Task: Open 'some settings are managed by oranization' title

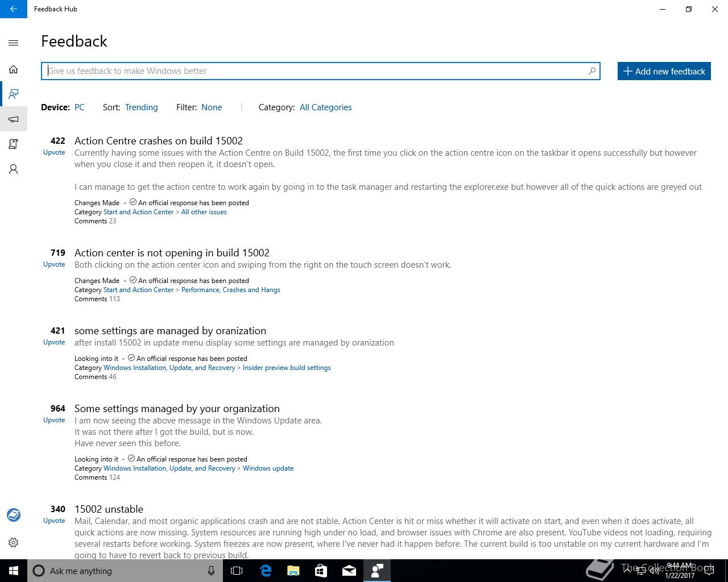Action: 170,330
